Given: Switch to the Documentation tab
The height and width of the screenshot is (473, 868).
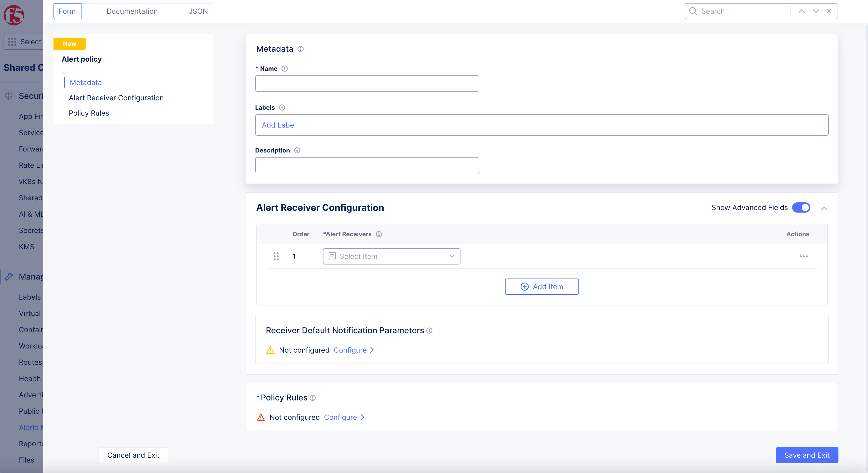Looking at the screenshot, I should 132,11.
